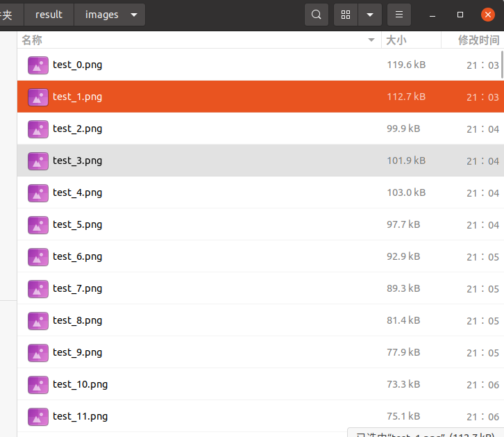This screenshot has width=504, height=437.
Task: Click the search magnifier icon
Action: coord(317,15)
